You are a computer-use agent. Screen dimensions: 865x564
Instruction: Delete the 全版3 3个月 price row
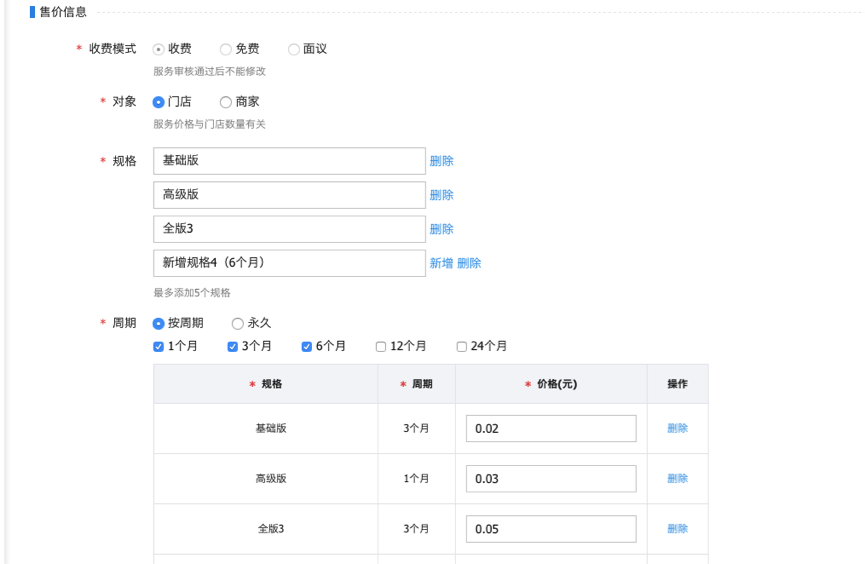pyautogui.click(x=677, y=529)
